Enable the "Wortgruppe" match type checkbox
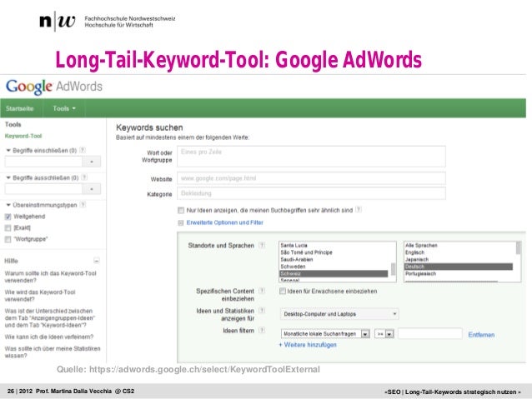532x399 pixels. 8,239
